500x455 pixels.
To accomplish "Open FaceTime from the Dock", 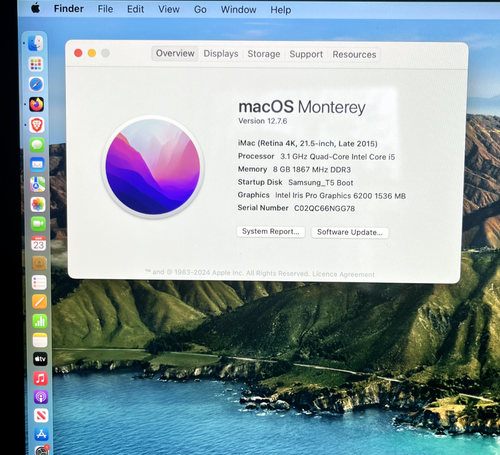I will (x=38, y=224).
